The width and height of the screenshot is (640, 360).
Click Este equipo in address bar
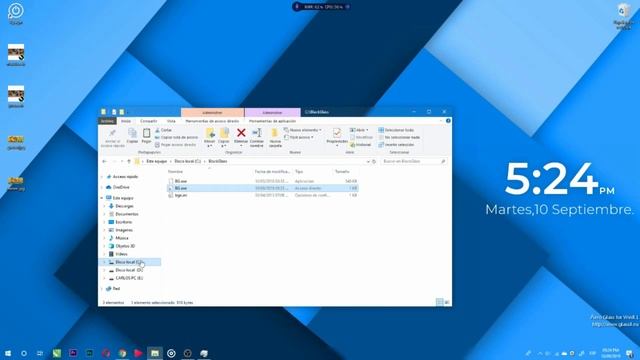click(x=157, y=162)
